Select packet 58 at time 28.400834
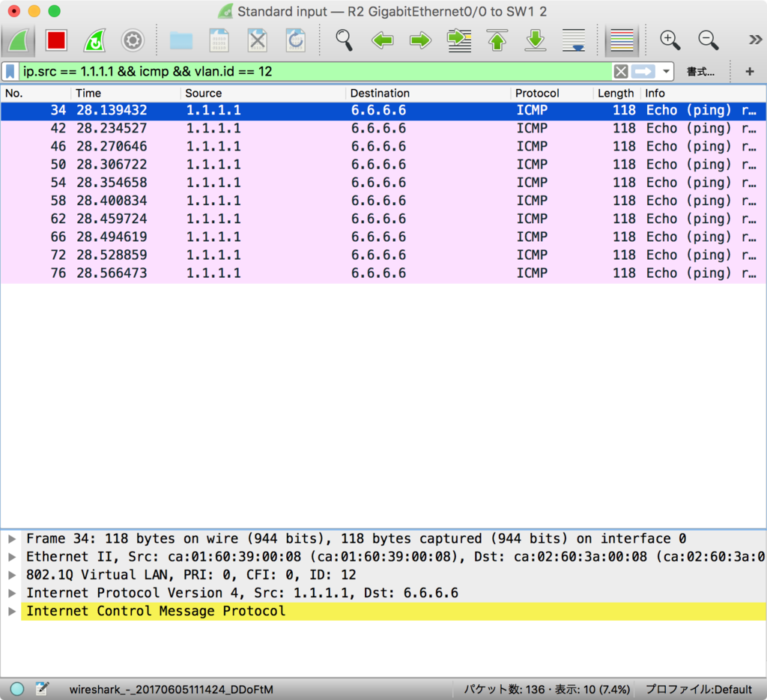The width and height of the screenshot is (767, 700). click(x=383, y=201)
